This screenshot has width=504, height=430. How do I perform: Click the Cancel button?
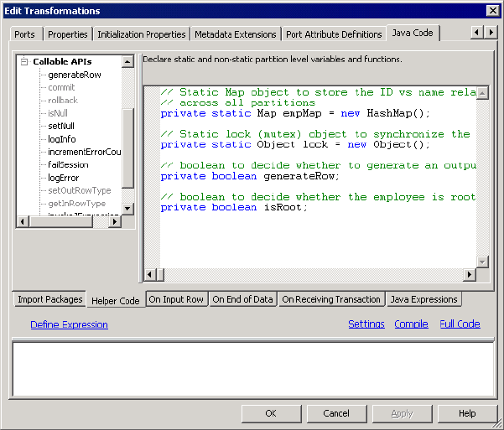point(336,413)
